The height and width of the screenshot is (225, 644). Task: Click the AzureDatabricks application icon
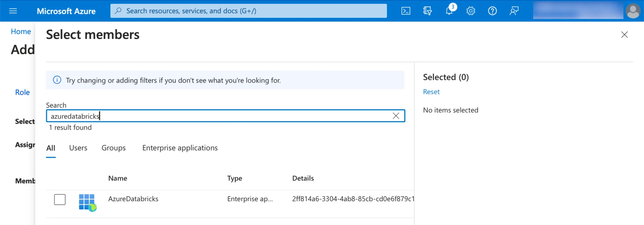[x=87, y=202]
